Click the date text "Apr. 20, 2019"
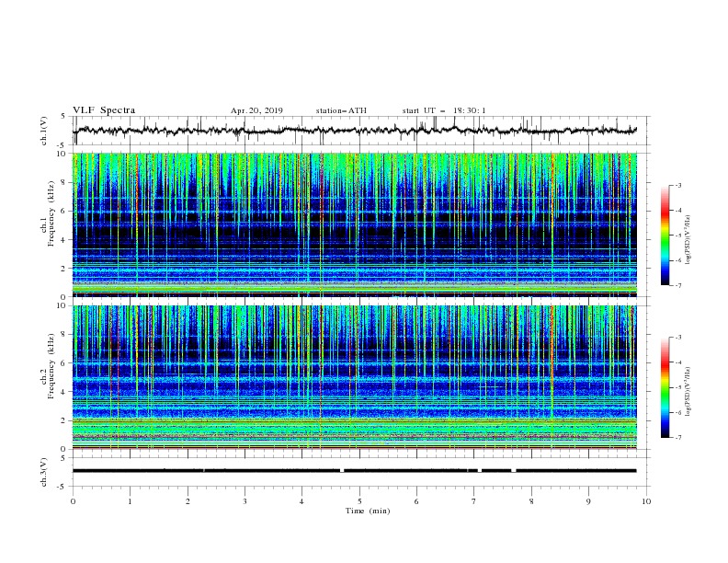 tap(256, 110)
